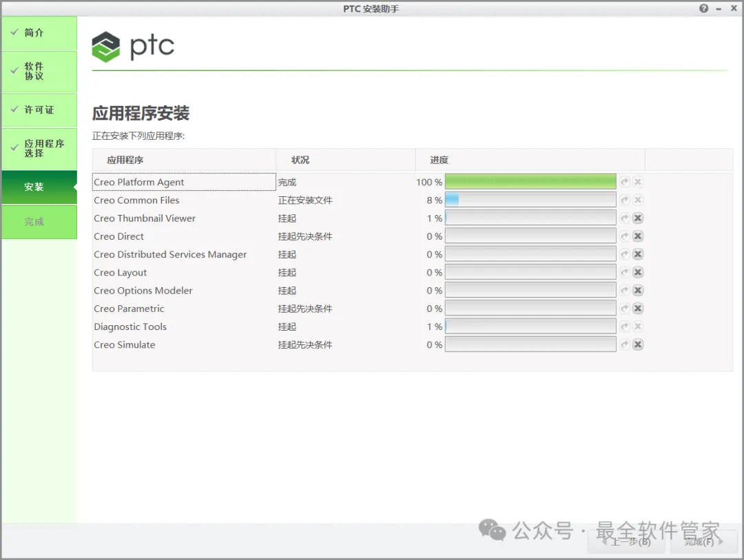Click the 进度 column header
Image resolution: width=744 pixels, height=560 pixels.
click(x=530, y=160)
